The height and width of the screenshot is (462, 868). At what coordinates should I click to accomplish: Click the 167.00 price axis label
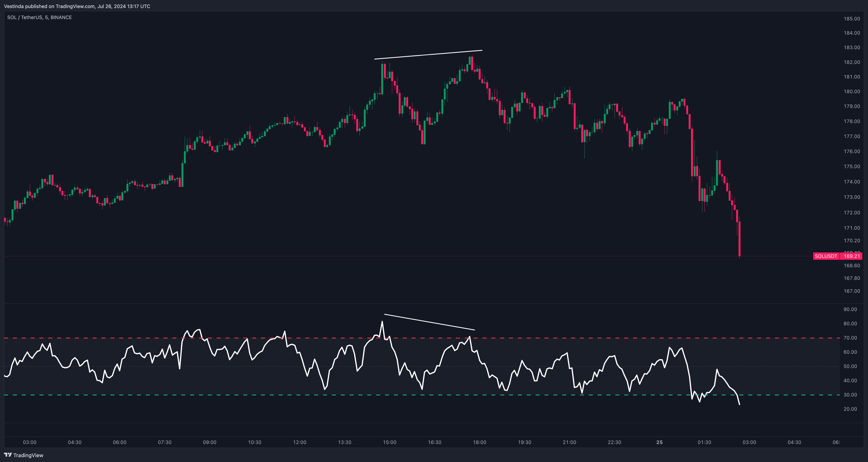[852, 291]
